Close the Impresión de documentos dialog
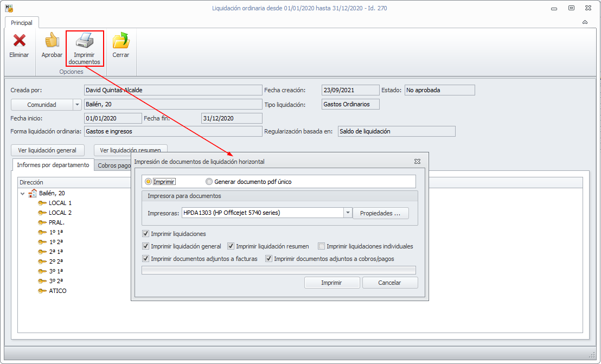601x364 pixels. [418, 161]
